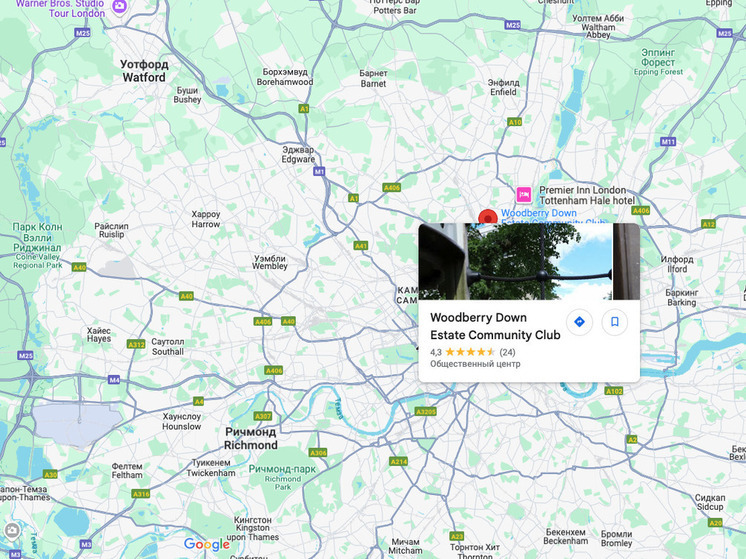Click the Google logo on the map
Screen dimensions: 746x559
tap(206, 544)
